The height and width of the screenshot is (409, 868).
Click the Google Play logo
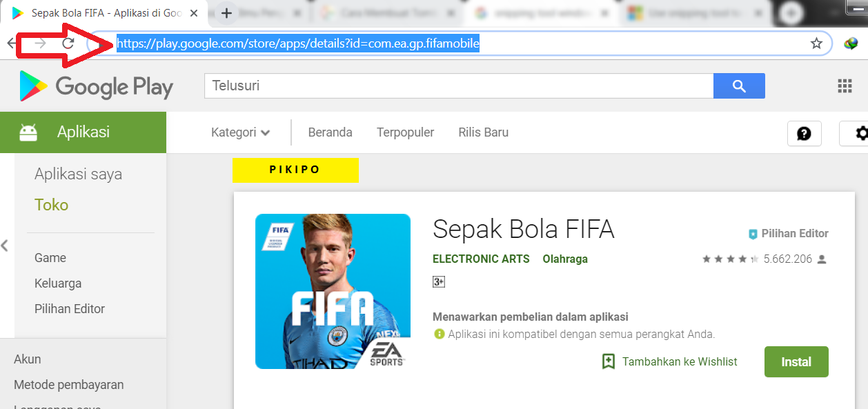pos(97,86)
